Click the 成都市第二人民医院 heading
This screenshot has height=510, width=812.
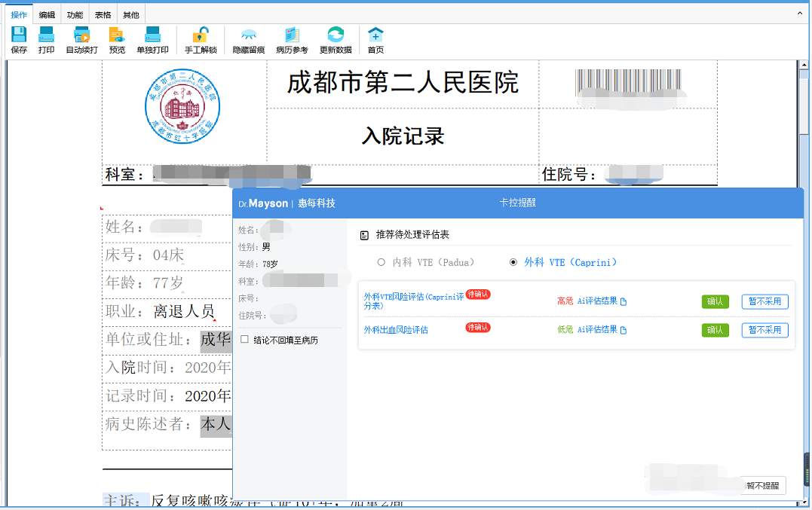pyautogui.click(x=403, y=83)
